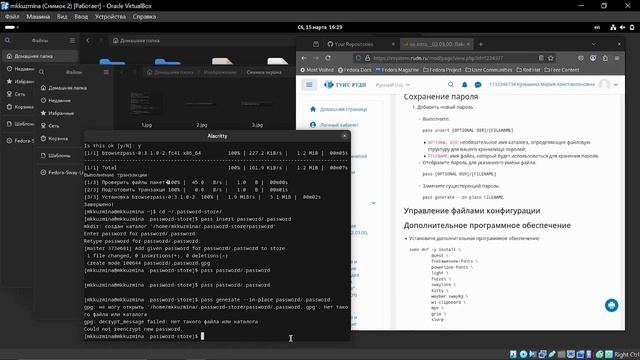Open the Файл menu in VirtualBox

click(x=12, y=17)
